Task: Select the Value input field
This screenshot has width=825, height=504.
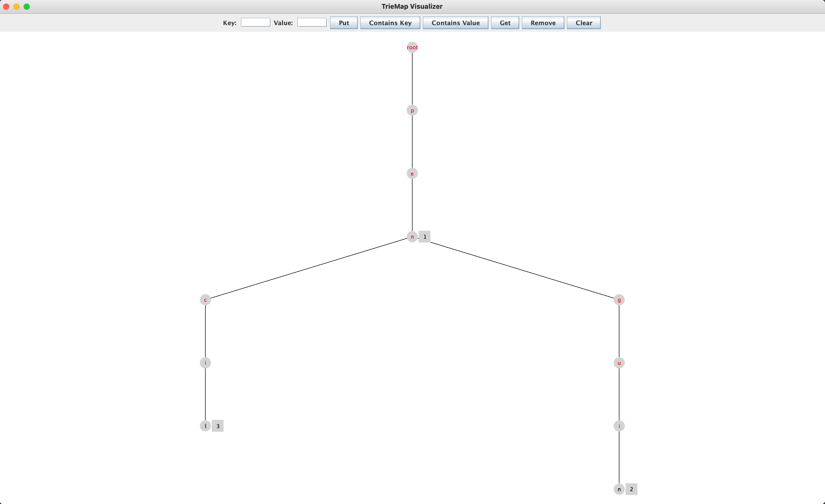Action: (310, 22)
